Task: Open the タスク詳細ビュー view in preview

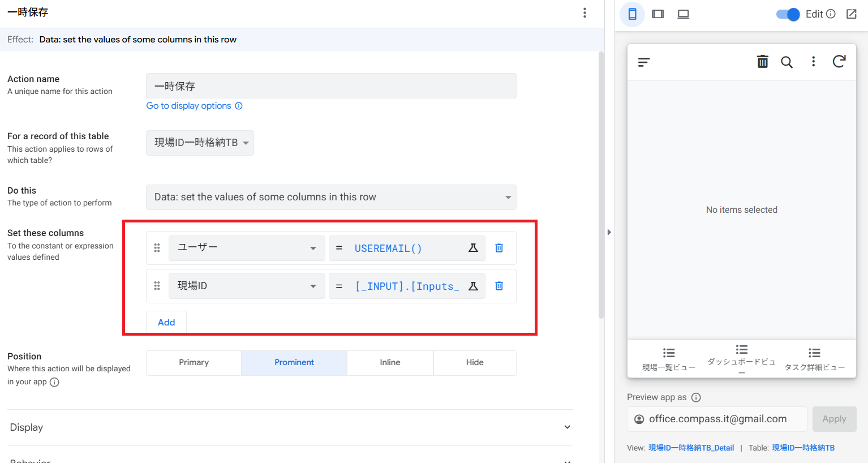Action: click(814, 359)
